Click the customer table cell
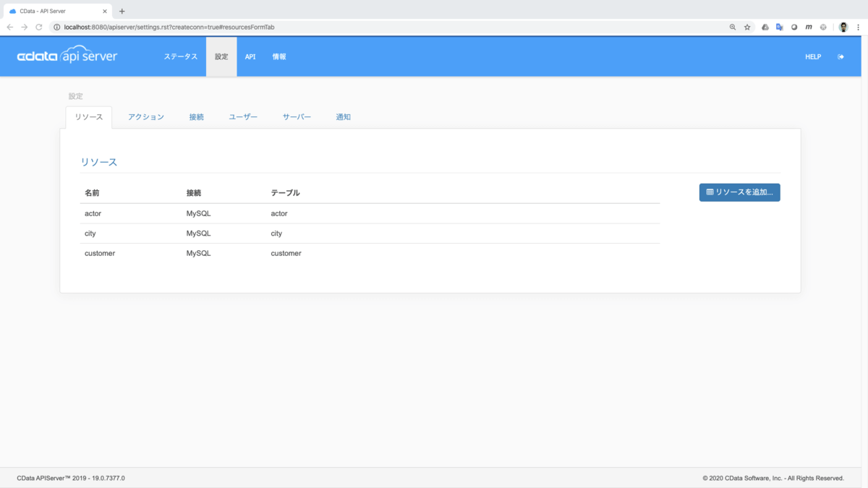The height and width of the screenshot is (488, 868). [x=286, y=254]
